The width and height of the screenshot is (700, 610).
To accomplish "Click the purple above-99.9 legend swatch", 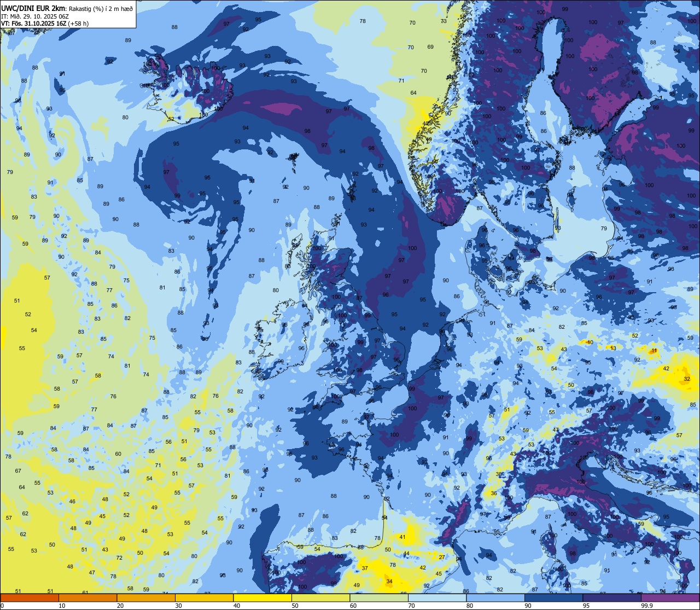I will click(670, 597).
